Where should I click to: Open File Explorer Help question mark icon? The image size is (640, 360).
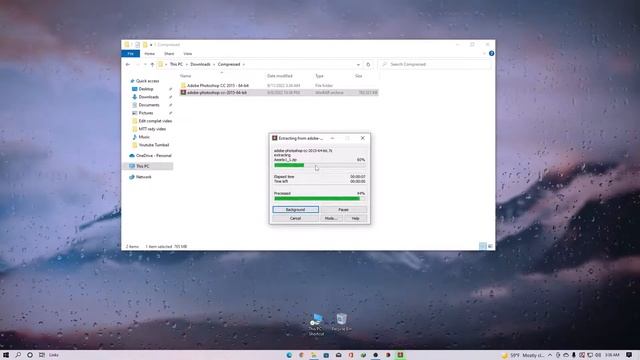[491, 53]
